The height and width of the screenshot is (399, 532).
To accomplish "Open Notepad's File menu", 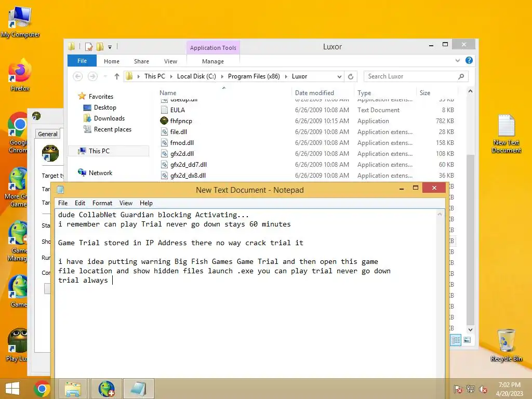I will (x=63, y=203).
